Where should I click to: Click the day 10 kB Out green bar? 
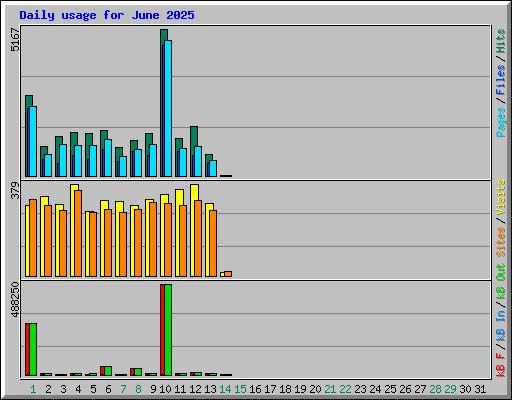(x=168, y=330)
